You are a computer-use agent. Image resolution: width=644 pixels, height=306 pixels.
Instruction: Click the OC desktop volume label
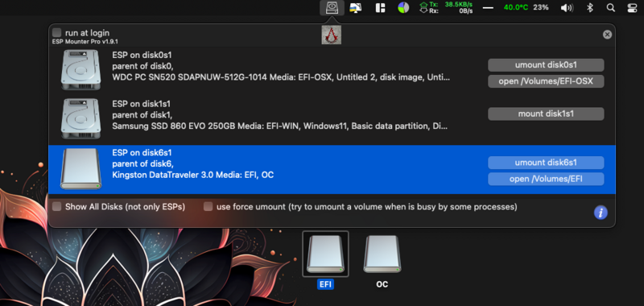coord(382,284)
